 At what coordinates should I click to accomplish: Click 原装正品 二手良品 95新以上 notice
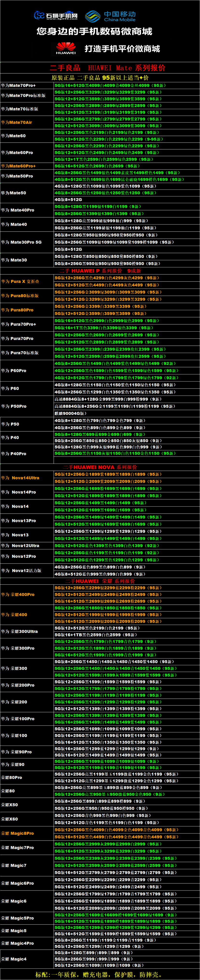100,78
